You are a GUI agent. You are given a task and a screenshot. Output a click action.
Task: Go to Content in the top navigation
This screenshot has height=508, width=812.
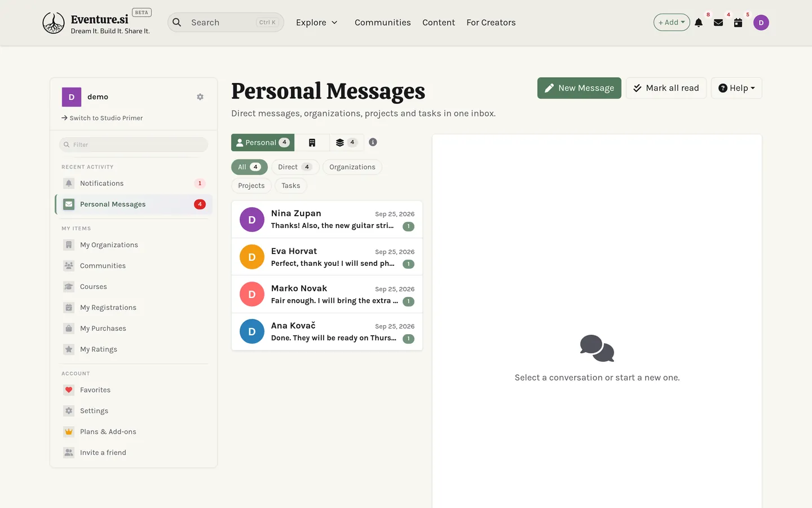439,23
